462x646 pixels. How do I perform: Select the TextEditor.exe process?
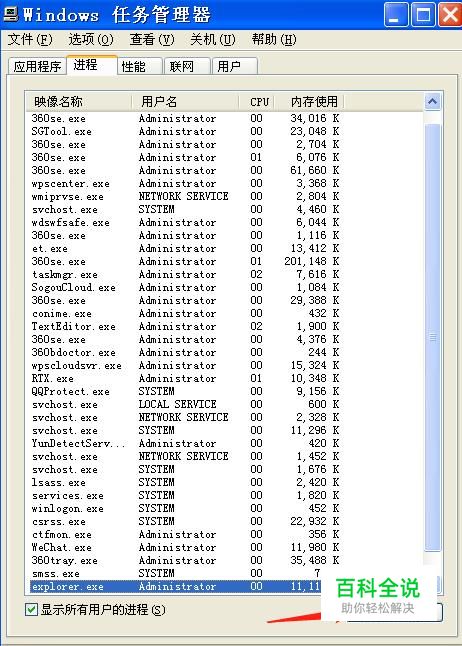point(185,327)
